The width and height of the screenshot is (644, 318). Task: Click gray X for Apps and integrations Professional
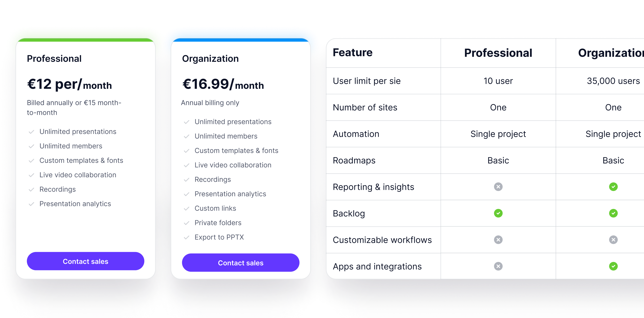pyautogui.click(x=498, y=266)
